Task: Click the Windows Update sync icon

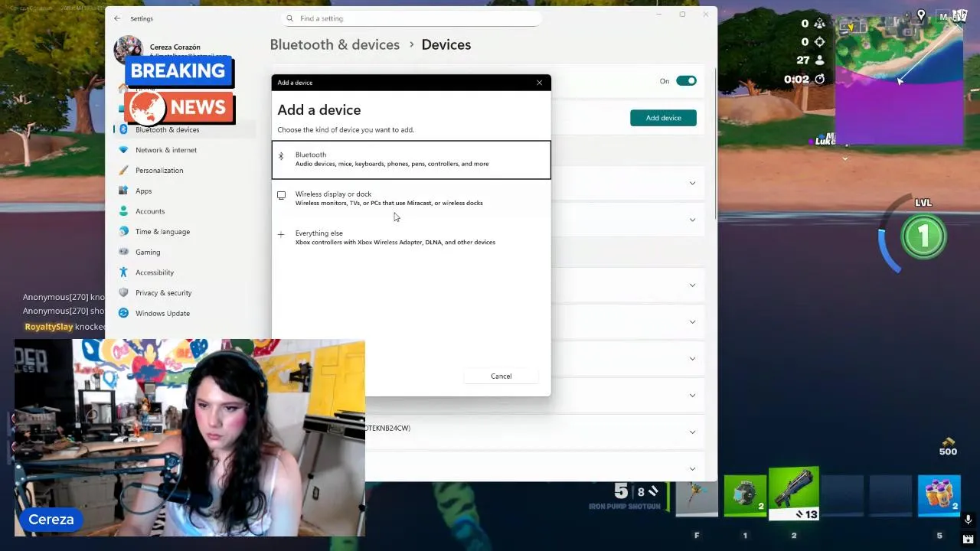Action: pyautogui.click(x=123, y=313)
